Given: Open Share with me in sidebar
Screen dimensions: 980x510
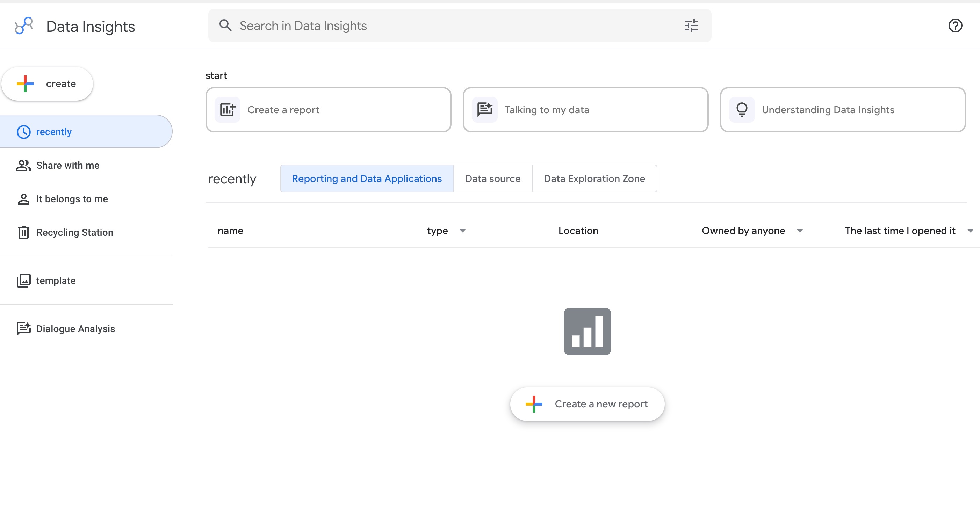Looking at the screenshot, I should coord(86,166).
